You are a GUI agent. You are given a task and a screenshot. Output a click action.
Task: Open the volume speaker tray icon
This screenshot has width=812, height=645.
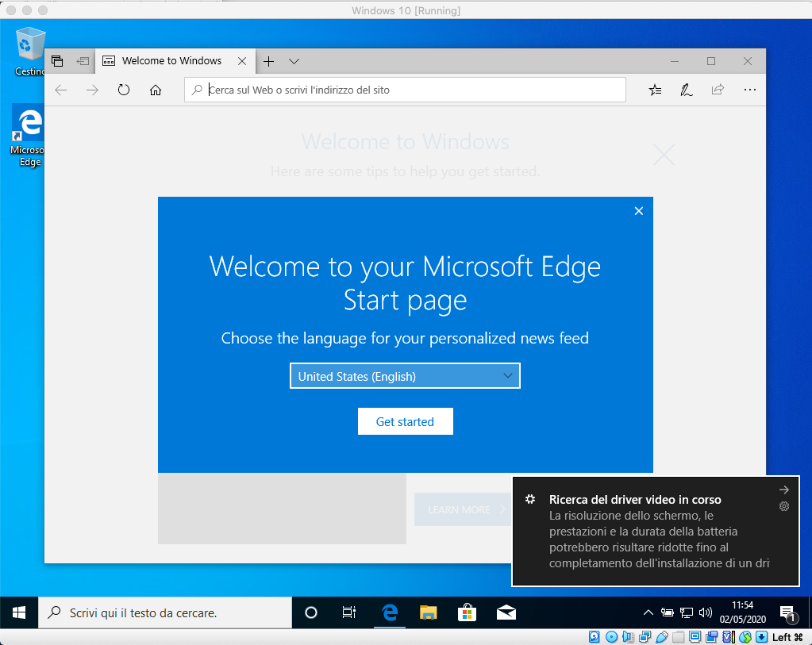click(706, 613)
